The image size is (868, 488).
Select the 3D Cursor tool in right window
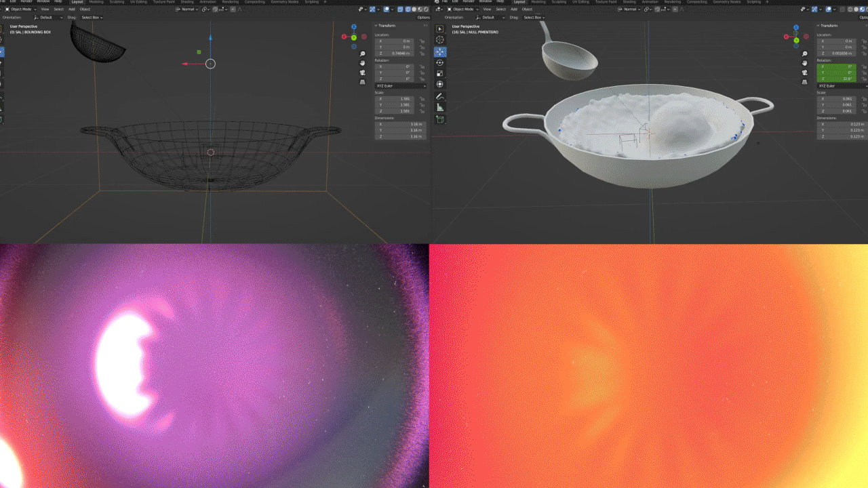[x=439, y=40]
